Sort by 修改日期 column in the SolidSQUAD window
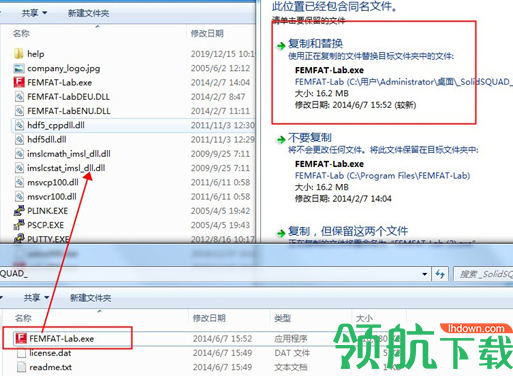 coord(209,318)
